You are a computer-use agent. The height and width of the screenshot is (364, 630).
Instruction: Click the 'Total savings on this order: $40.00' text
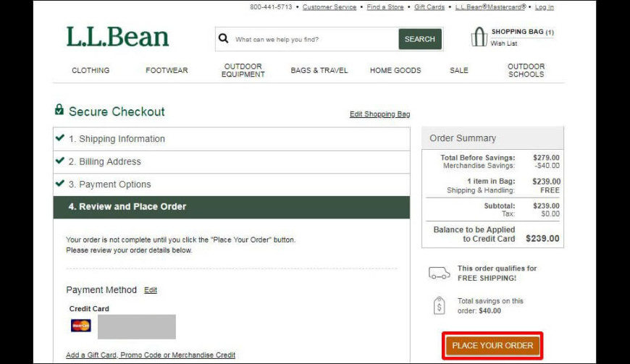[x=490, y=306]
